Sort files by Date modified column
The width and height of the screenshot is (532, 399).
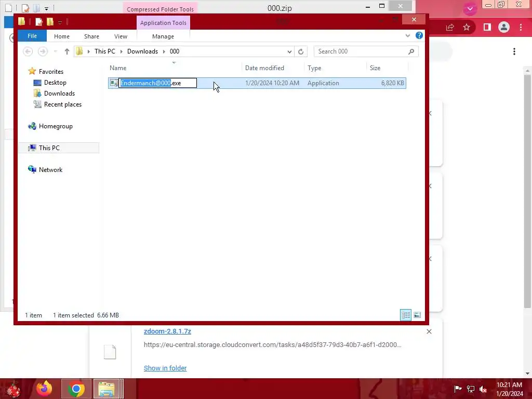click(273, 68)
